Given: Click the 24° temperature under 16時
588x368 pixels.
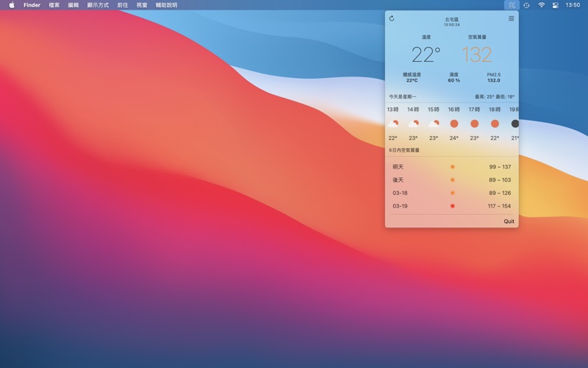Looking at the screenshot, I should click(453, 138).
